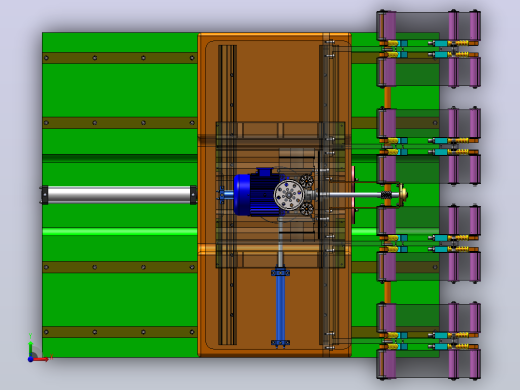Select the orange carriage plate
This screenshot has height=390, width=520.
[274, 195]
